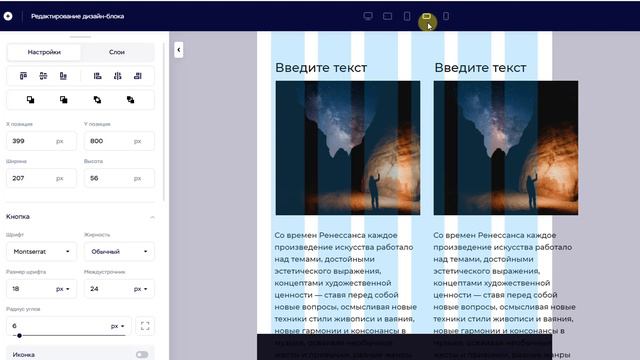Align selected element to left edge
The height and width of the screenshot is (360, 640).
point(98,76)
